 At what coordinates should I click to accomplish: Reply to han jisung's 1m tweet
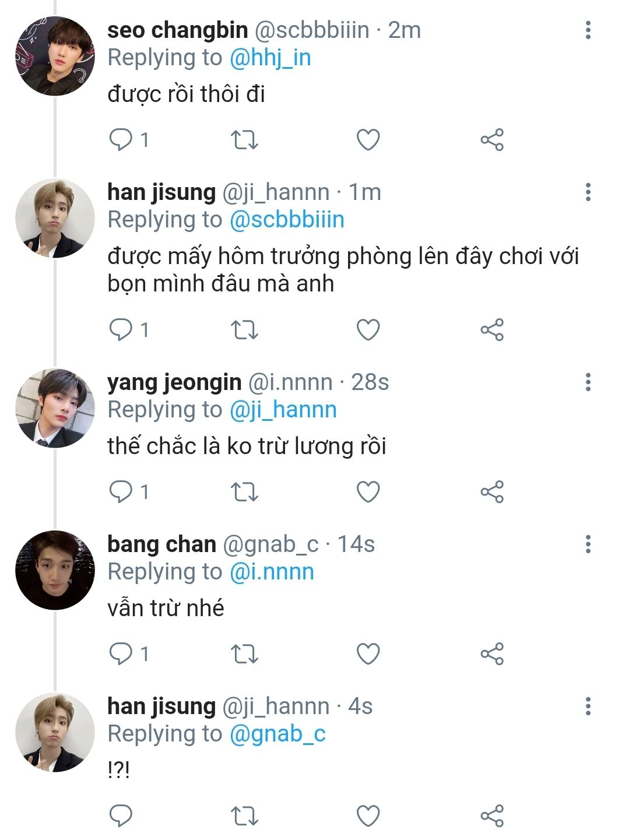(121, 330)
